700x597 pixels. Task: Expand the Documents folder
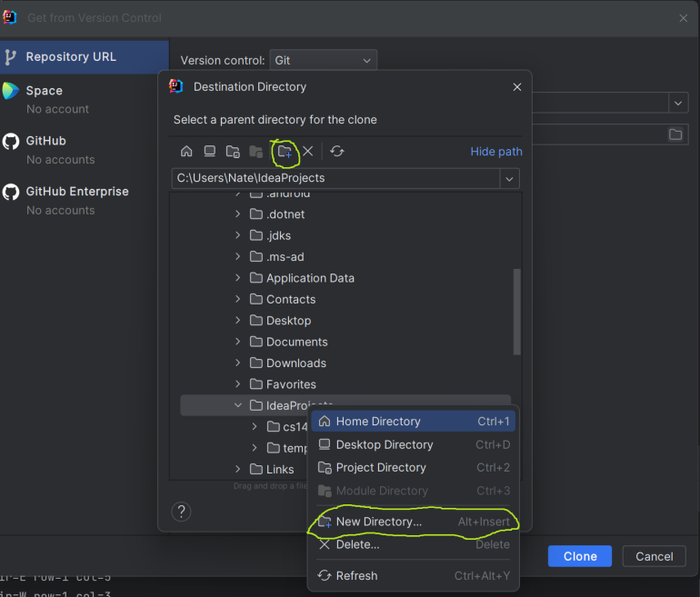point(238,342)
